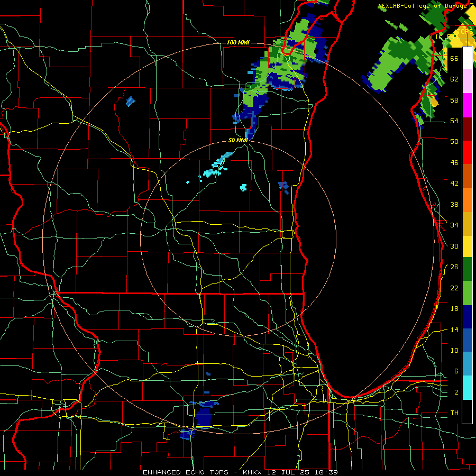The height and width of the screenshot is (476, 476).
Task: Pick the magenta swatch on the color scale
Action: [467, 105]
